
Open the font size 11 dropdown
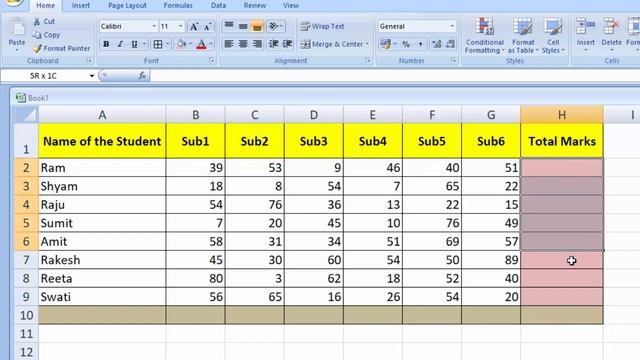point(180,26)
